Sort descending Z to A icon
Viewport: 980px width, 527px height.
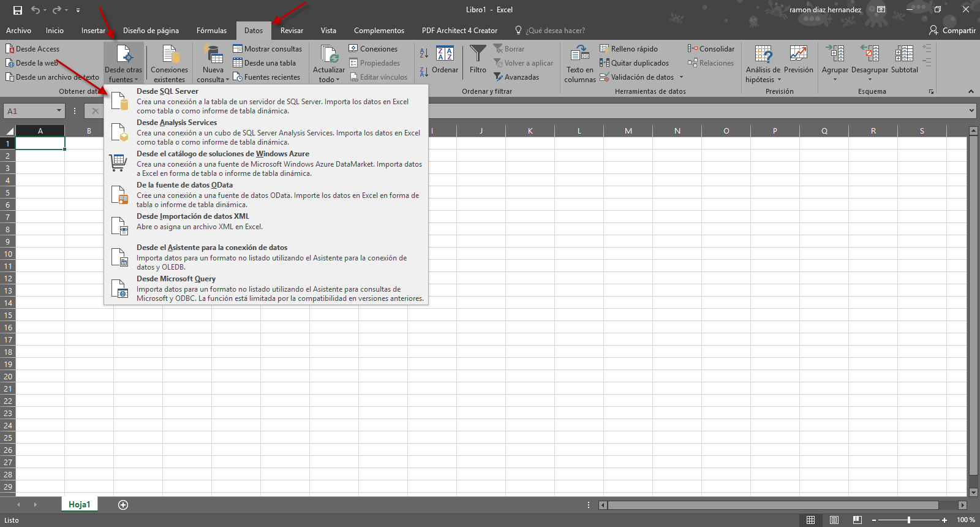click(x=424, y=72)
